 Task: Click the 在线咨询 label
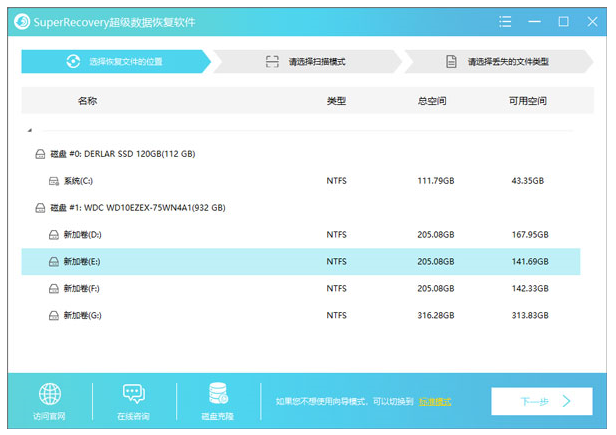click(x=133, y=417)
